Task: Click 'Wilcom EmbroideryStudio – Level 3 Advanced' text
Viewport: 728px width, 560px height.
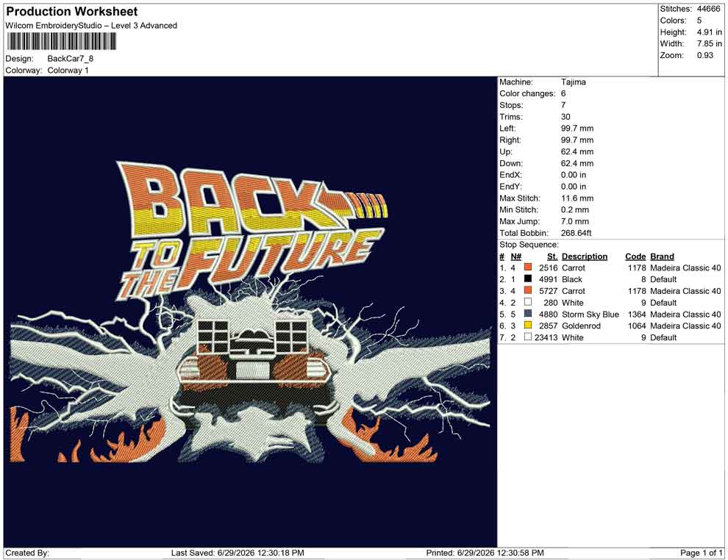Action: (x=91, y=26)
